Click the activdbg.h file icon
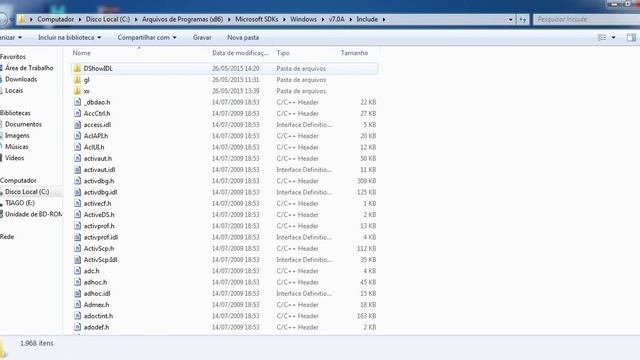 coord(77,180)
